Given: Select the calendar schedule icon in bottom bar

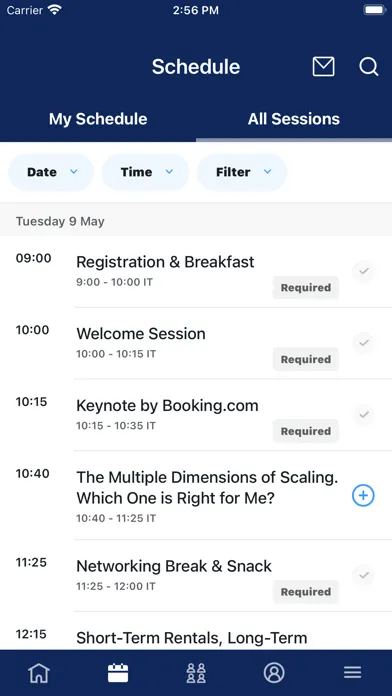Looking at the screenshot, I should coord(118,672).
